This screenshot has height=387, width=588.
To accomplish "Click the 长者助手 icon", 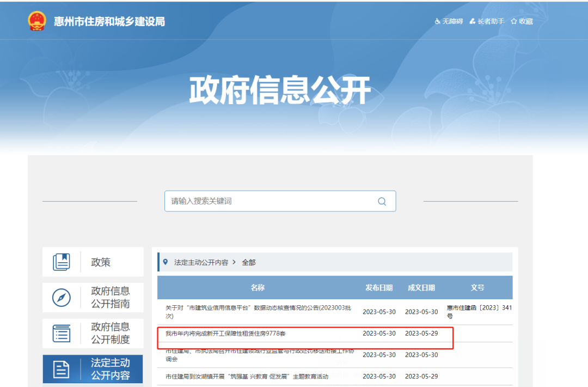I will pyautogui.click(x=473, y=21).
